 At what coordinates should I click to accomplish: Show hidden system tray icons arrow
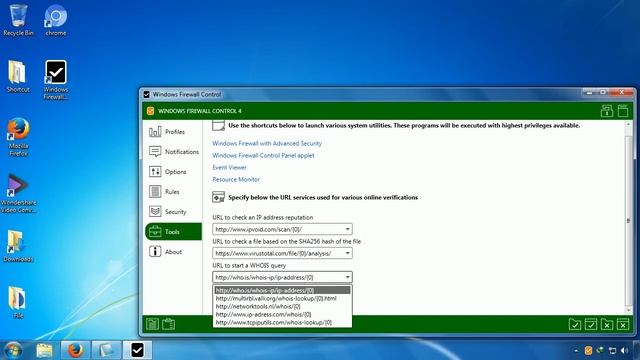576,351
